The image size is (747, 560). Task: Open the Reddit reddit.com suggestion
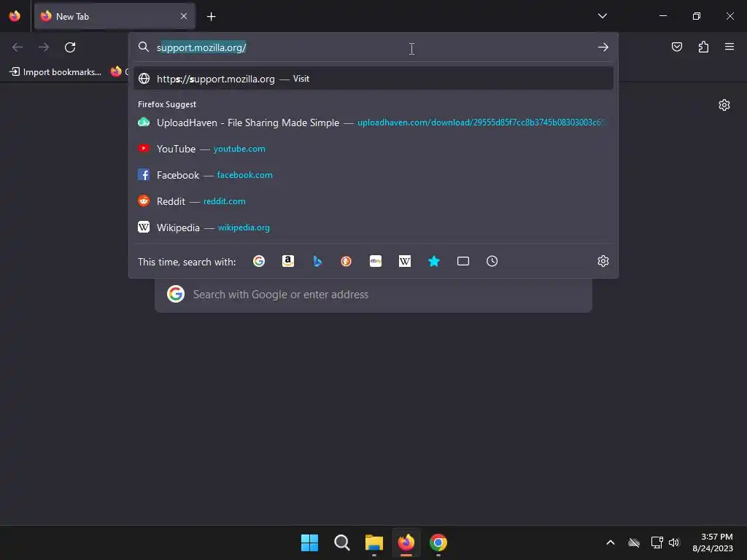click(x=373, y=201)
